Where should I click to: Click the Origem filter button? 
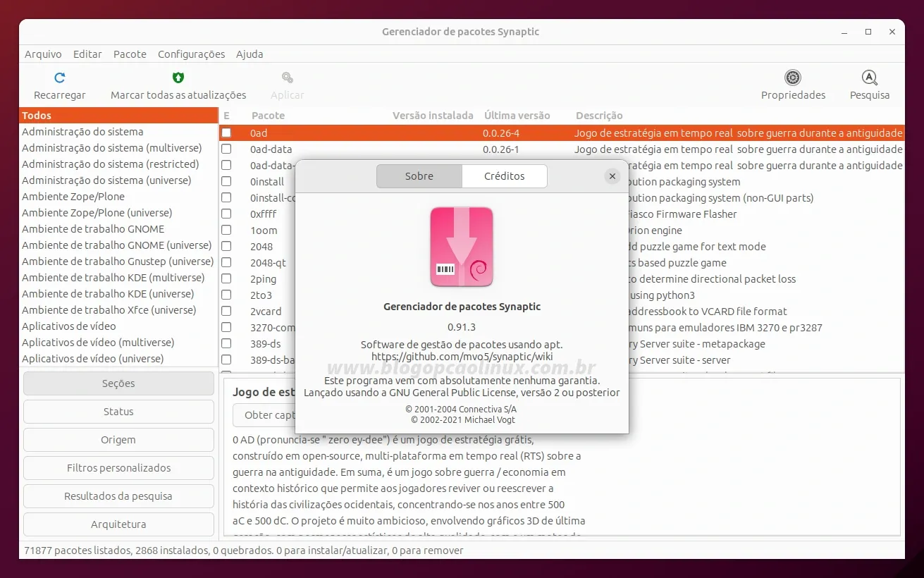(x=118, y=440)
